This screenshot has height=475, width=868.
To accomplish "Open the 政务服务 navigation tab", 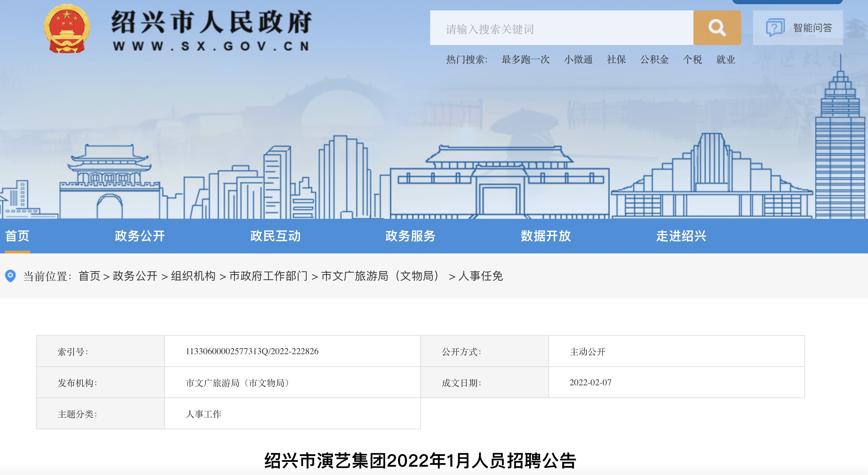I will coord(410,236).
